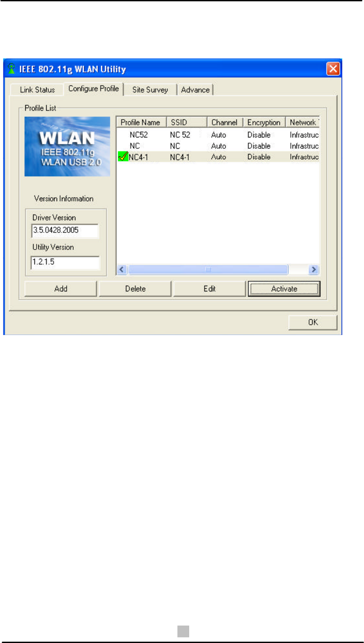Select the NC52 profile row

(218, 135)
